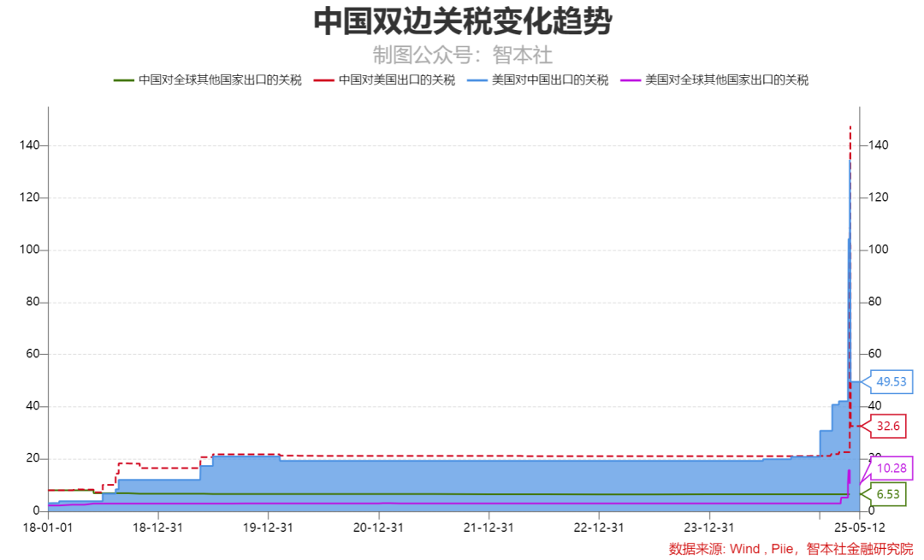Click right y-axis label 60
Image resolution: width=924 pixels, height=560 pixels.
coord(875,354)
